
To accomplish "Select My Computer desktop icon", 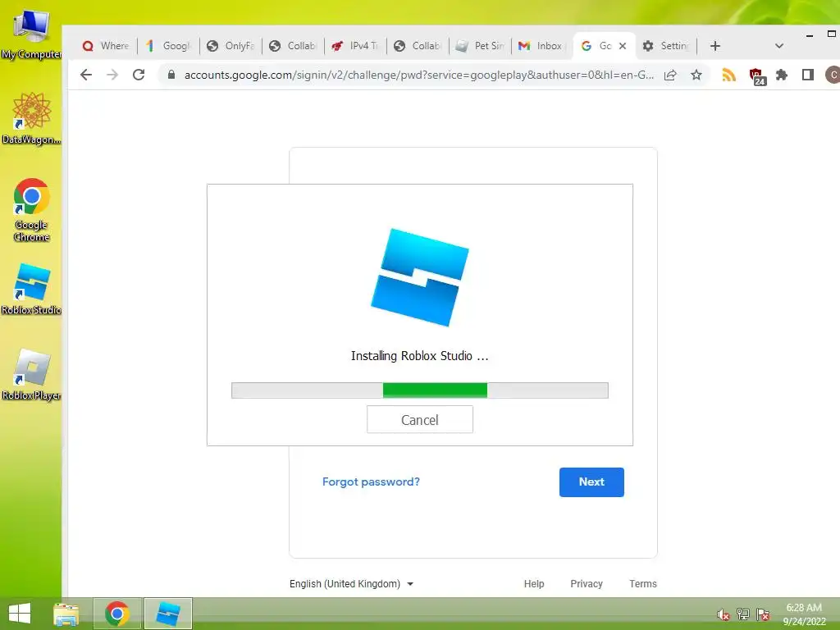I will [x=31, y=33].
